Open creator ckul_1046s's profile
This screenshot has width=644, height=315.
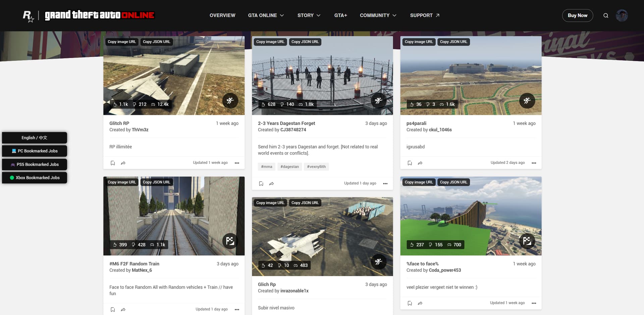coord(440,130)
